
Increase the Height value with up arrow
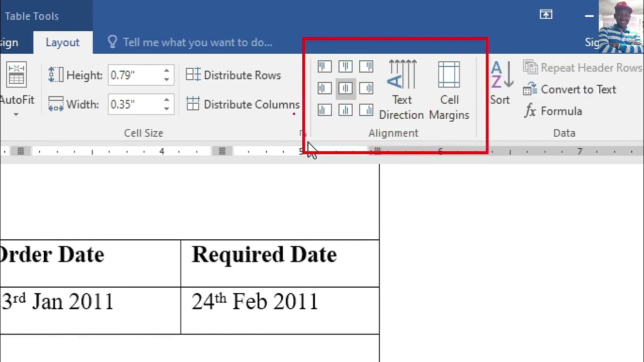click(x=167, y=71)
